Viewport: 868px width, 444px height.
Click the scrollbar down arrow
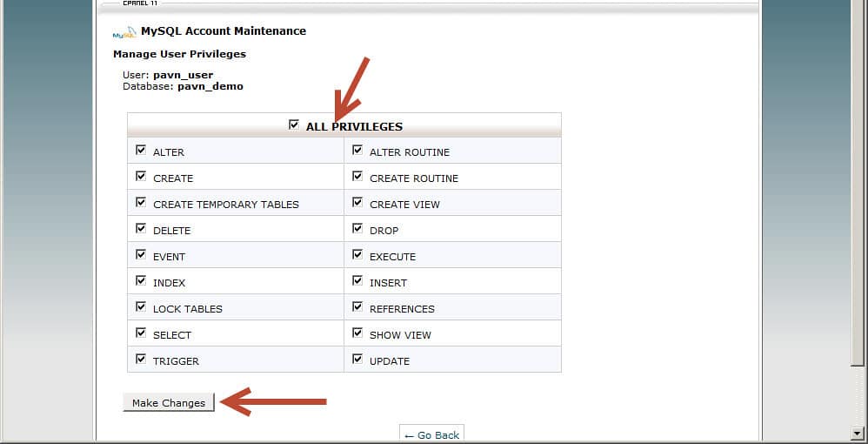(858, 433)
